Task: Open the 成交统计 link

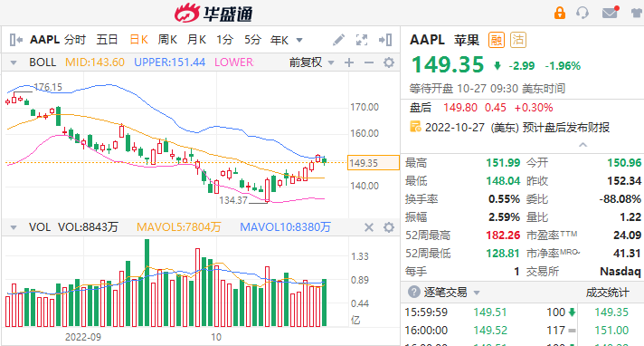Action: [607, 293]
